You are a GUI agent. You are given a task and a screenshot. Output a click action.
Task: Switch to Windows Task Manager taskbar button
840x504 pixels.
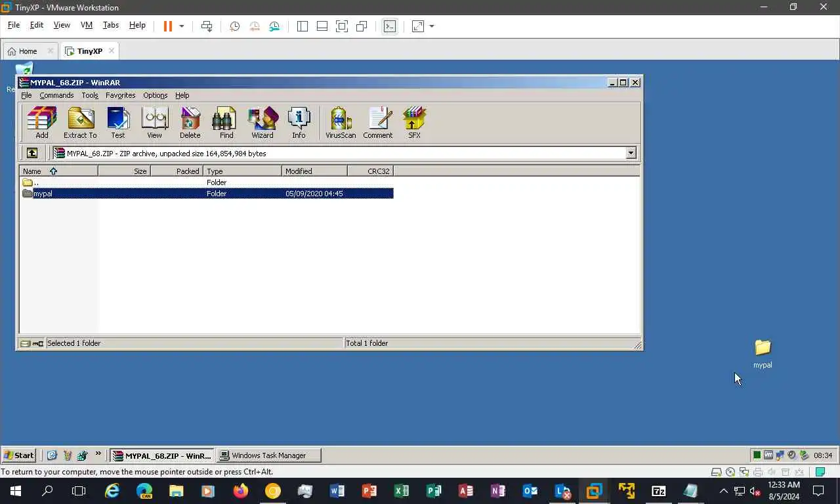(269, 455)
